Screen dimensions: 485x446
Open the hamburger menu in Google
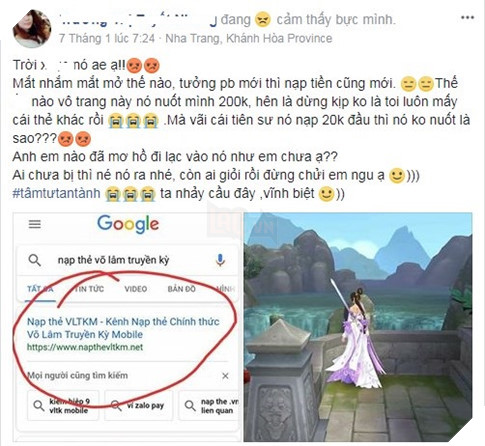point(35,224)
